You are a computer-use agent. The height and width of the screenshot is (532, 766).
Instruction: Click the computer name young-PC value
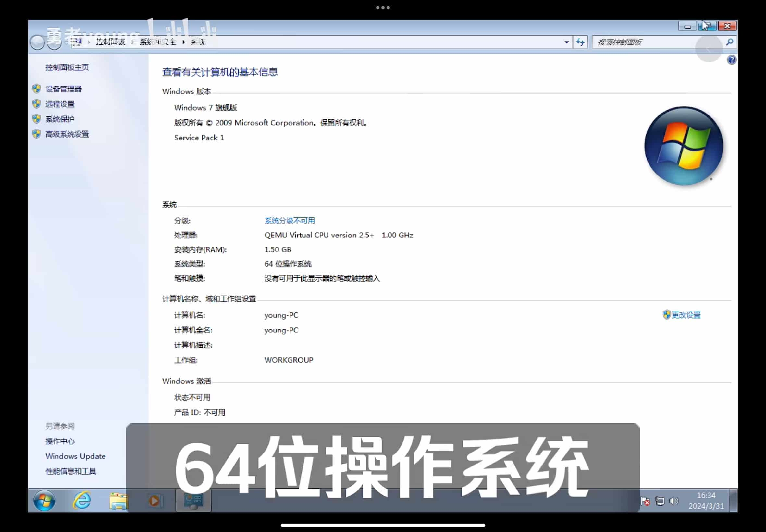point(281,315)
